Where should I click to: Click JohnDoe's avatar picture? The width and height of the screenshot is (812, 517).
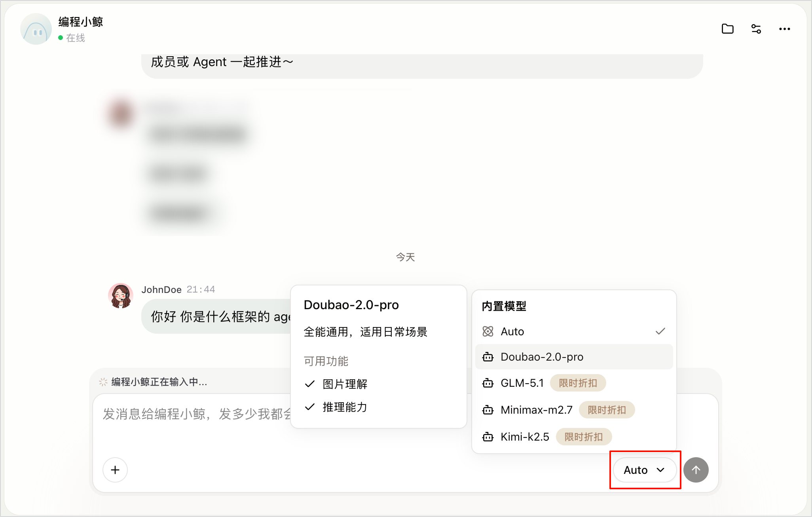pos(121,296)
